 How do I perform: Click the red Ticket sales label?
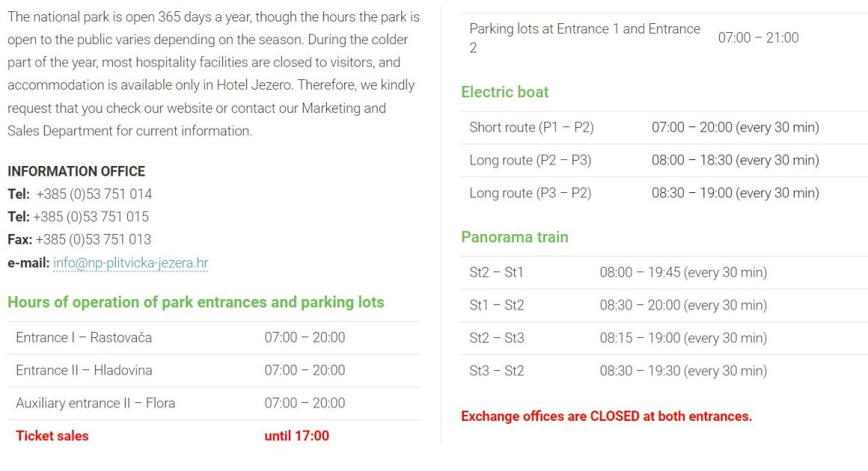52,436
